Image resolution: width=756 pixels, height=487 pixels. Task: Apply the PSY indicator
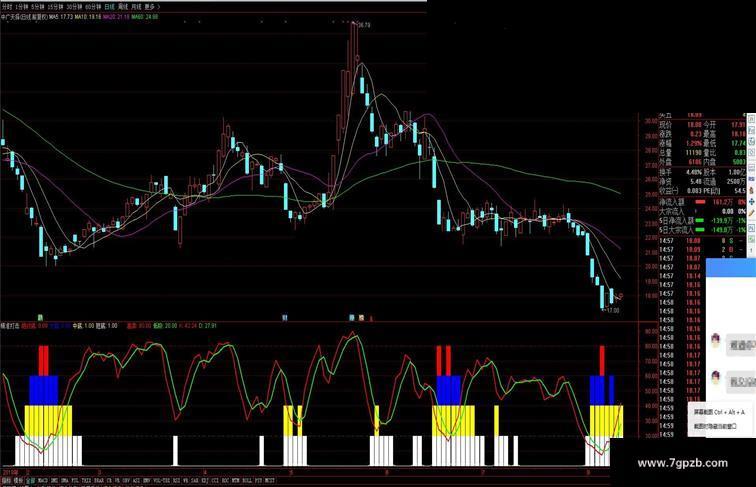(258, 480)
